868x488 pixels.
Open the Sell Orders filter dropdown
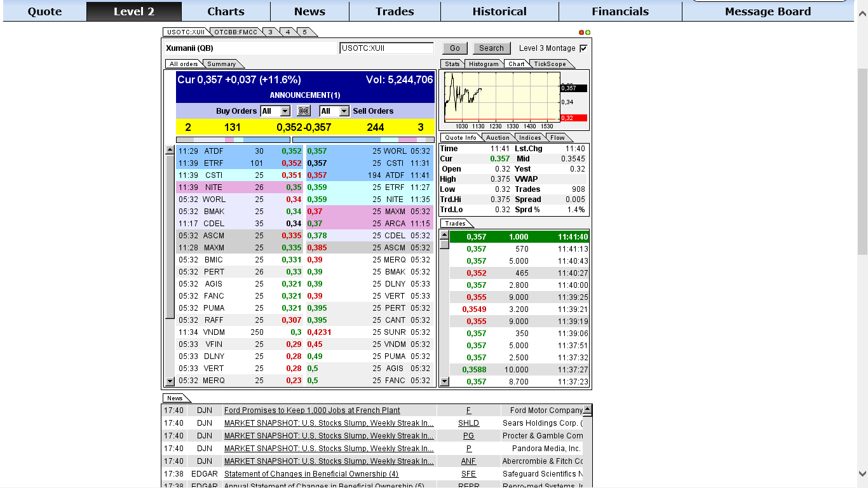point(344,111)
